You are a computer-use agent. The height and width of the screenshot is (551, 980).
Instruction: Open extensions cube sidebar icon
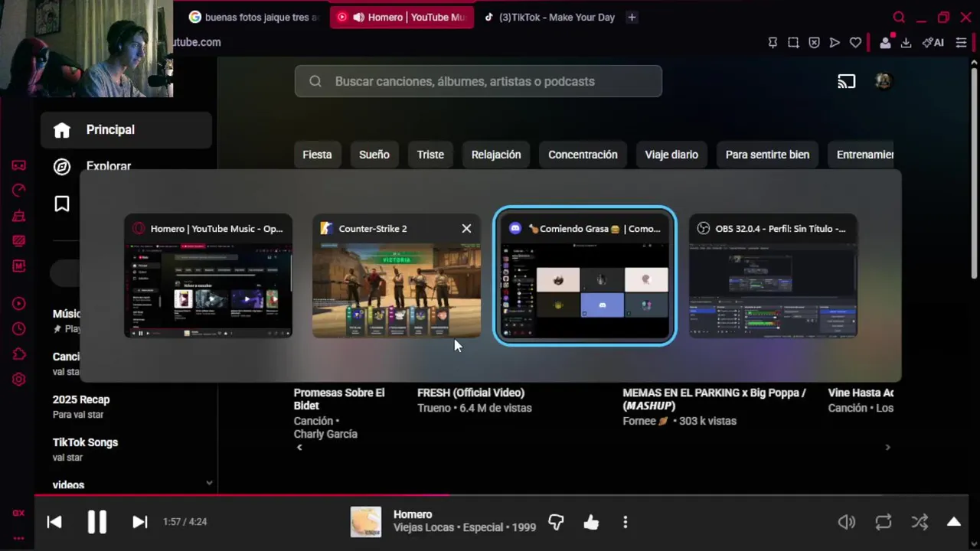19,354
